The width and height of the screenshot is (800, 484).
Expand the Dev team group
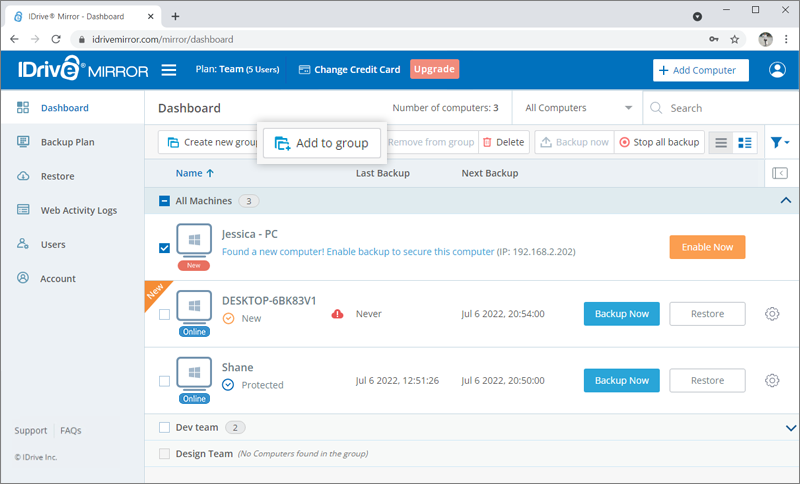tap(791, 428)
